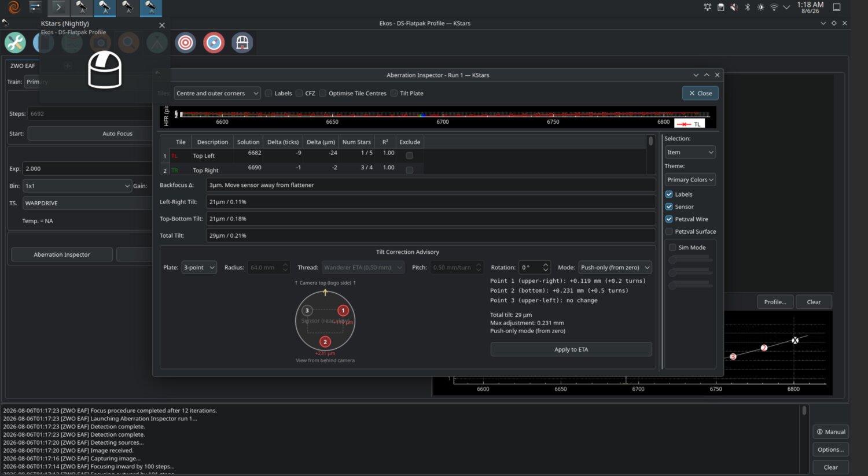Open the 1x1 Bin dropdown
Image resolution: width=868 pixels, height=476 pixels.
[78, 186]
